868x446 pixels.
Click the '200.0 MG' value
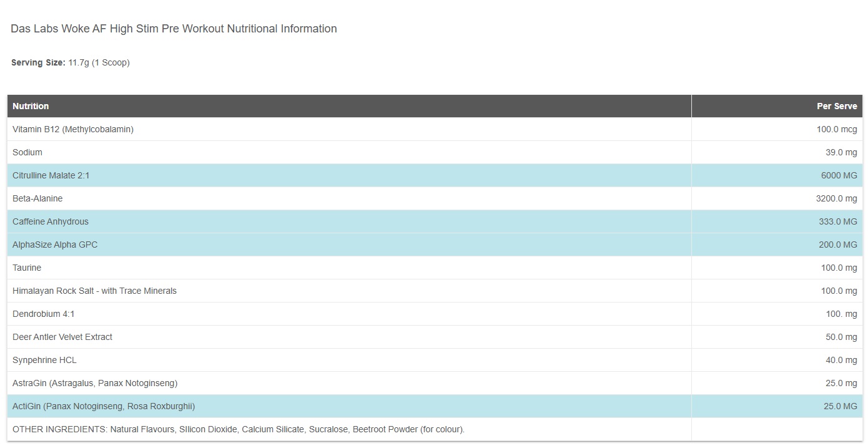click(838, 245)
